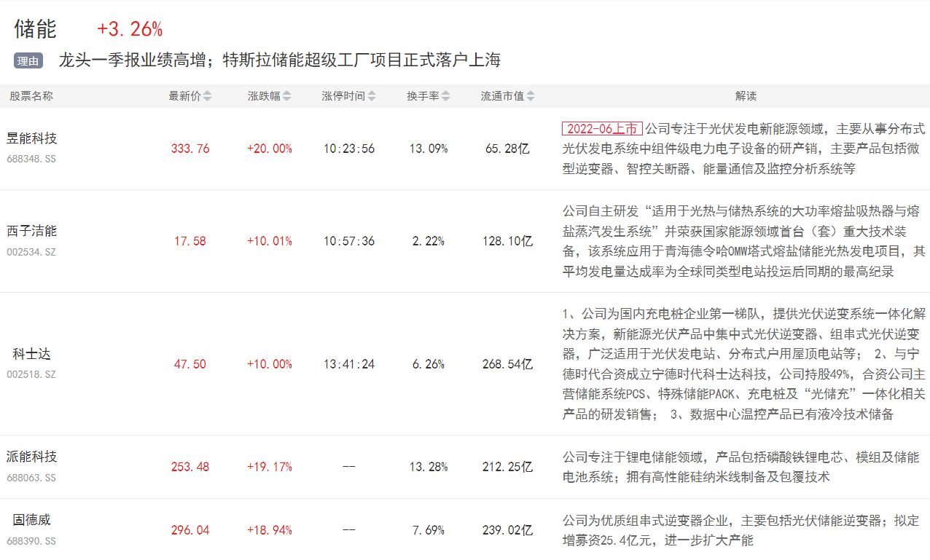Click change value +18.94%

[270, 530]
